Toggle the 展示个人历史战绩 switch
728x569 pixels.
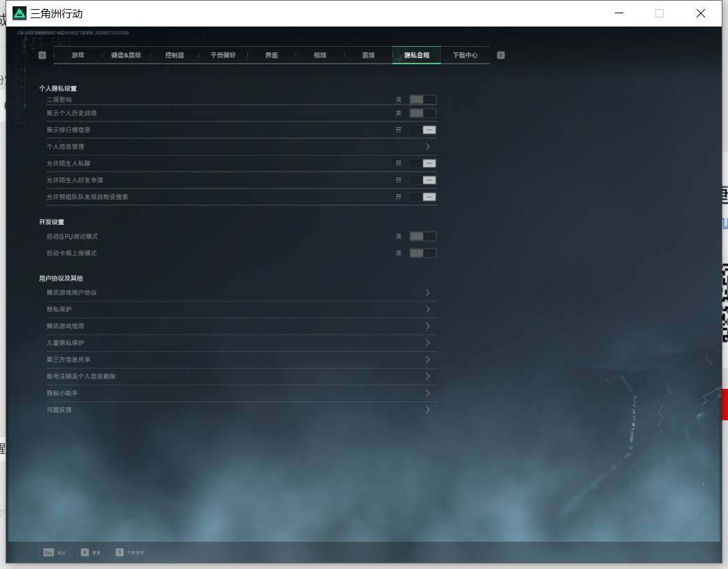tap(423, 113)
